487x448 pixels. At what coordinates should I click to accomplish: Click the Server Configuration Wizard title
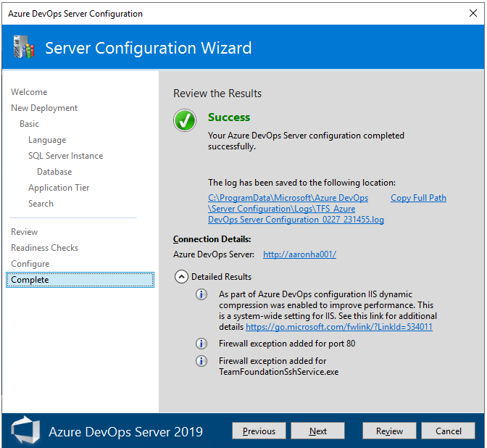coord(148,48)
